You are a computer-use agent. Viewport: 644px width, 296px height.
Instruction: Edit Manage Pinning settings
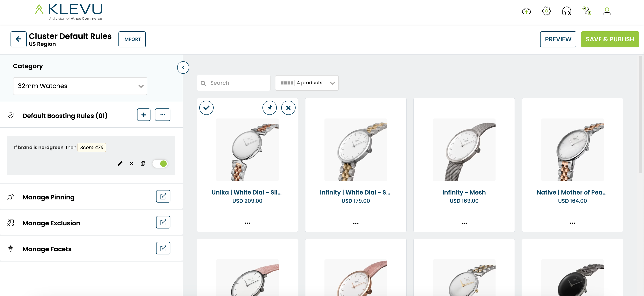pos(163,197)
